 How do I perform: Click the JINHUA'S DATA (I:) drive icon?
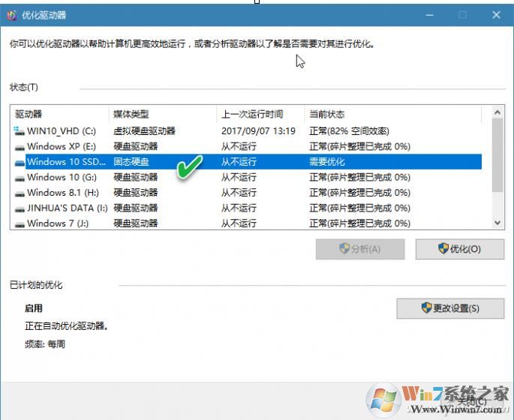[x=19, y=208]
